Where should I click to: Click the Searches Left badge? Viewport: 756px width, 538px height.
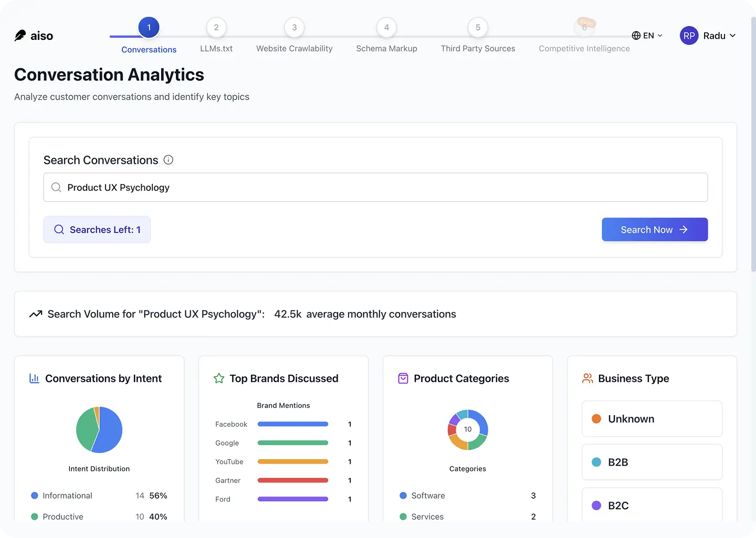pos(97,230)
